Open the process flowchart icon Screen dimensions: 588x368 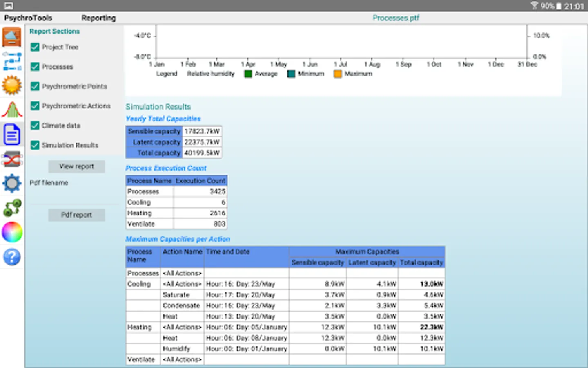click(12, 61)
